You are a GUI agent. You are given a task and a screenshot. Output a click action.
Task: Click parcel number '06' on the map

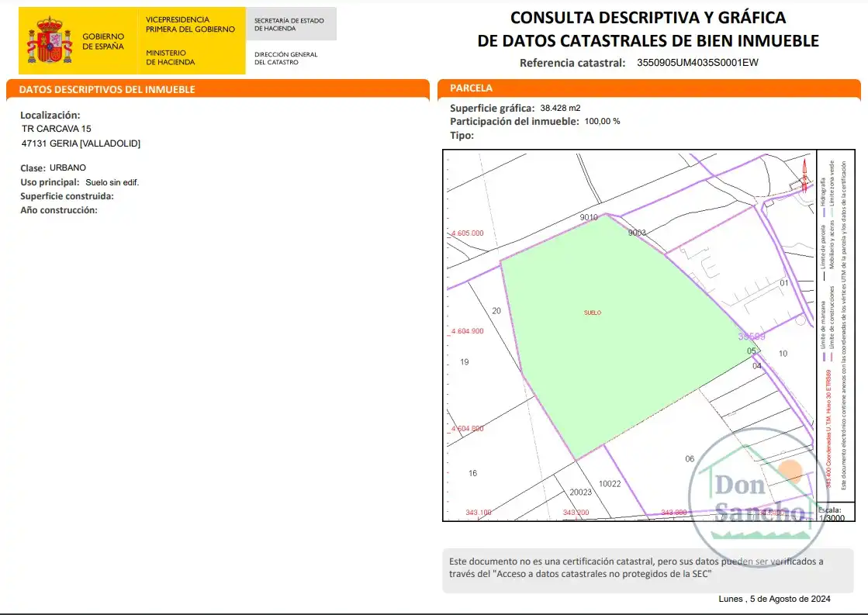(x=690, y=459)
